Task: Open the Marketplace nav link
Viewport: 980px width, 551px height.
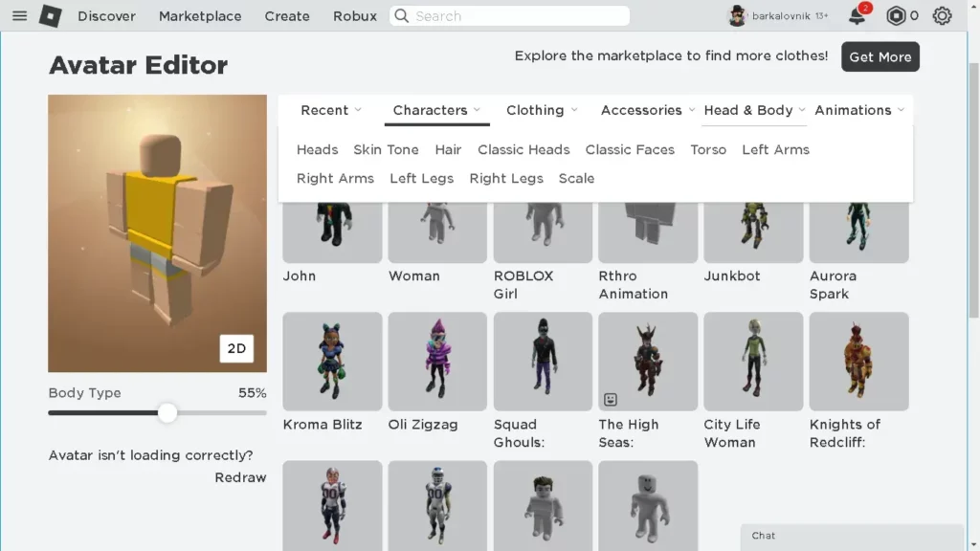Action: [x=200, y=16]
